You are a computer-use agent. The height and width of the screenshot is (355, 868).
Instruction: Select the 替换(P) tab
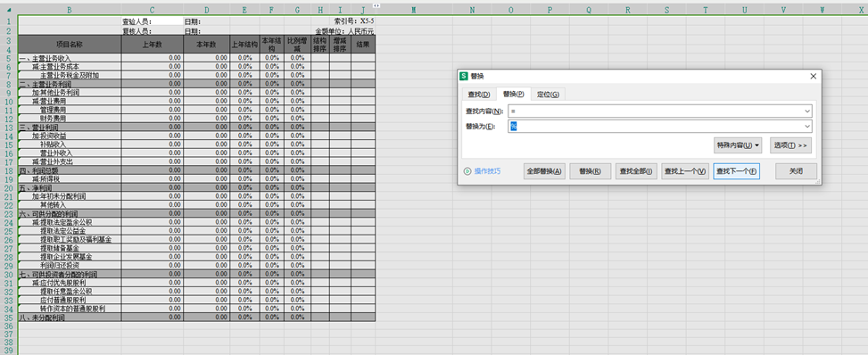pos(513,95)
